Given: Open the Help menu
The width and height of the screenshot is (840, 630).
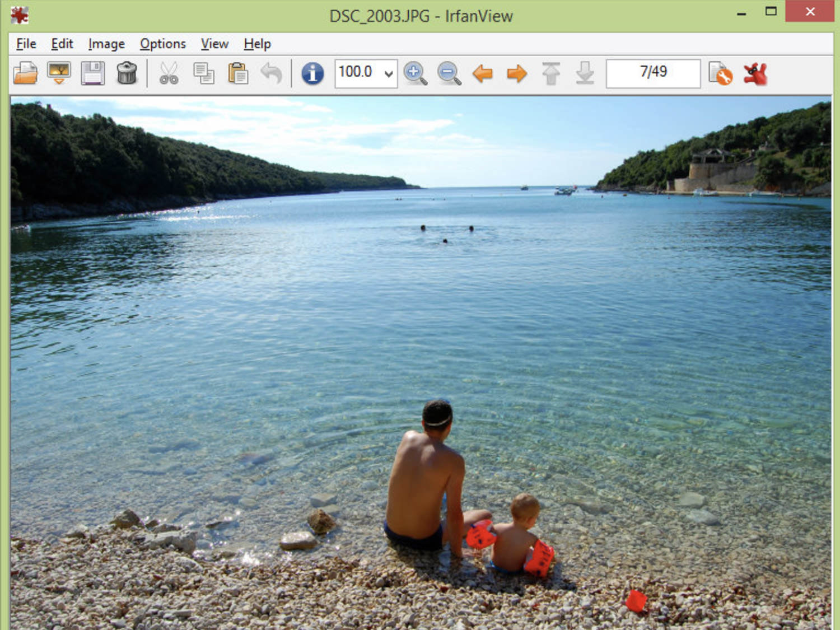Looking at the screenshot, I should (257, 44).
